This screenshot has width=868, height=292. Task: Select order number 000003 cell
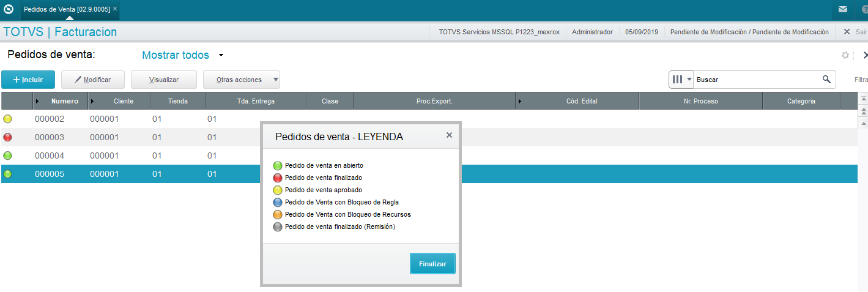tap(50, 137)
